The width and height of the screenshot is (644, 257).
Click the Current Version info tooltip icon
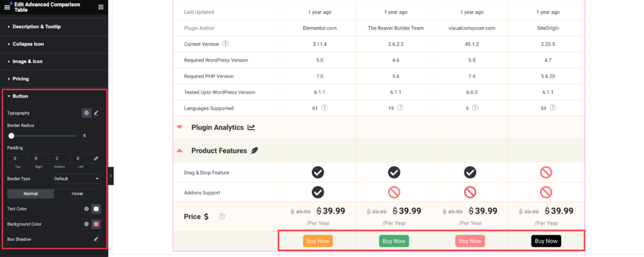click(x=226, y=43)
